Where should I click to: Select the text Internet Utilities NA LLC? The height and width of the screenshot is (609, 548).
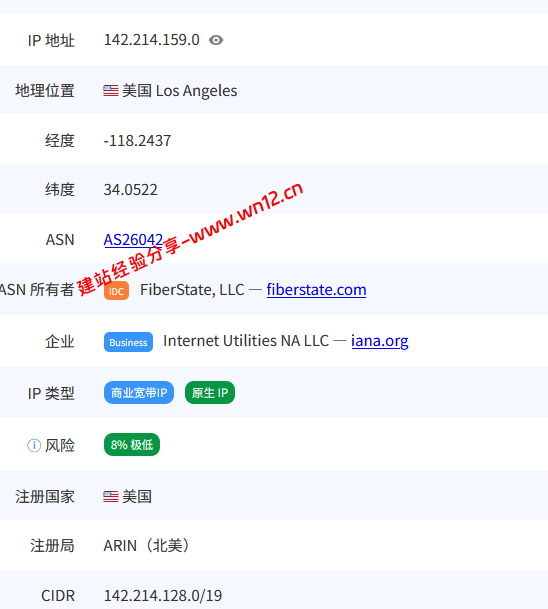[246, 341]
